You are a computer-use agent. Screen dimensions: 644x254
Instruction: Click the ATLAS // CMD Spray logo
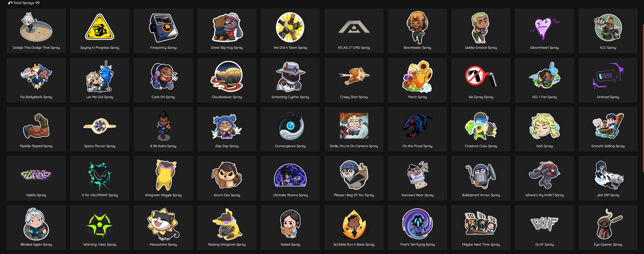[354, 27]
